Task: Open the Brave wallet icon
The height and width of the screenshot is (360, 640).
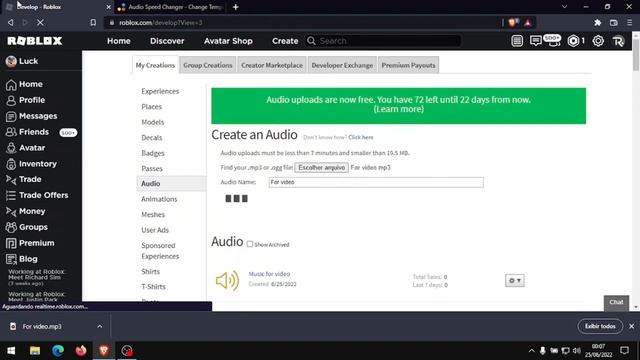Action: click(613, 23)
